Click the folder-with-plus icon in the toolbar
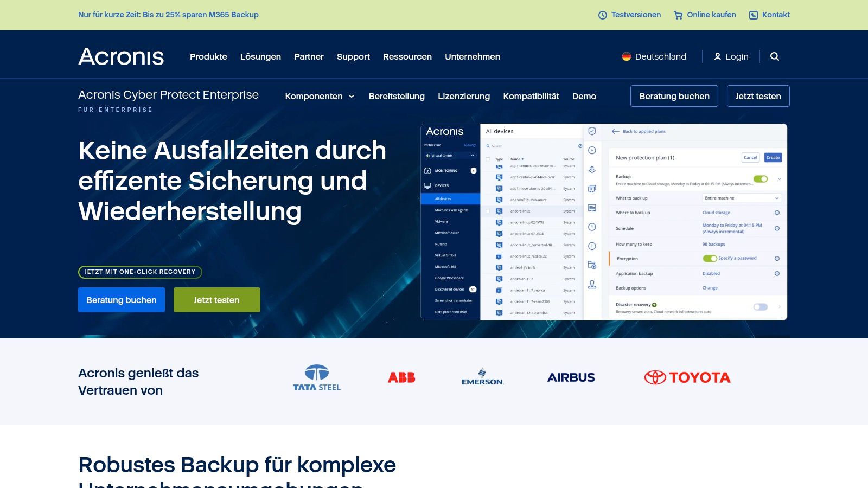This screenshot has height=488, width=868. 592,265
